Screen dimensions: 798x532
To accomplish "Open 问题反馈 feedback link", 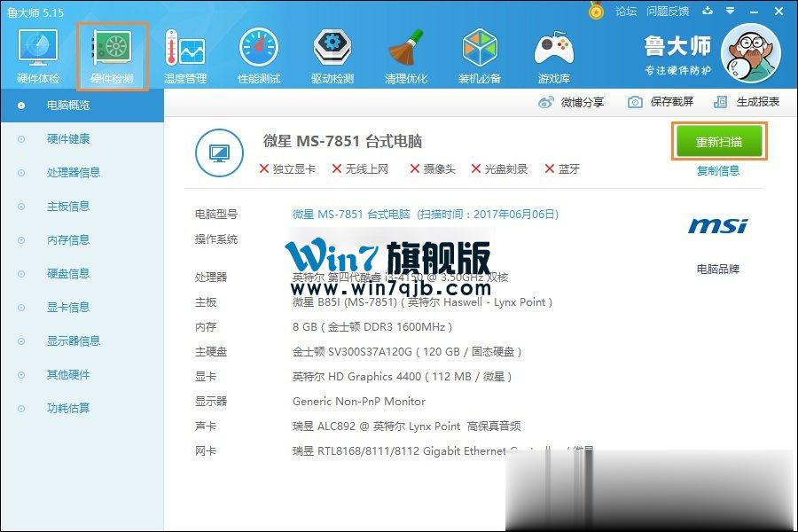I will [668, 12].
